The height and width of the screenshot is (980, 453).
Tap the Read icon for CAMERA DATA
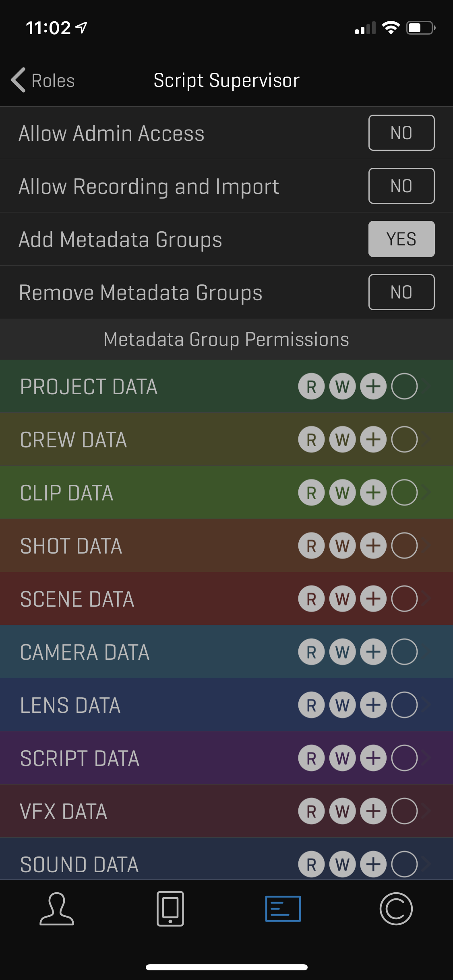pos(311,652)
